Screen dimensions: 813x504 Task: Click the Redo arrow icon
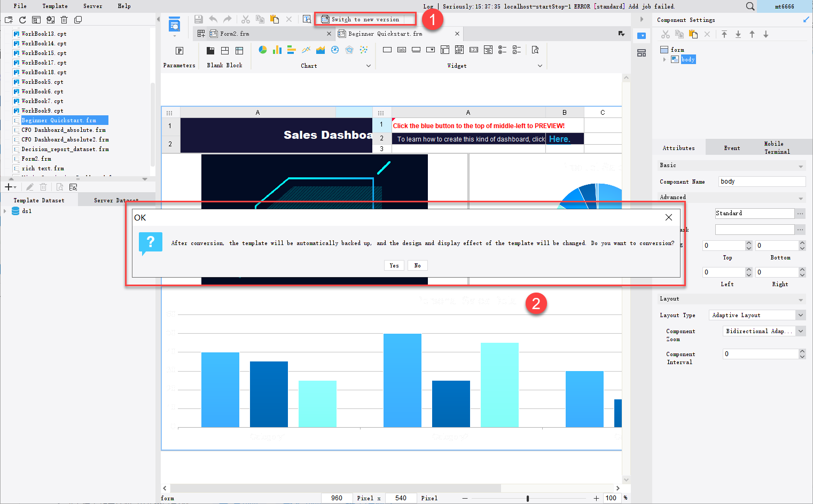[228, 19]
